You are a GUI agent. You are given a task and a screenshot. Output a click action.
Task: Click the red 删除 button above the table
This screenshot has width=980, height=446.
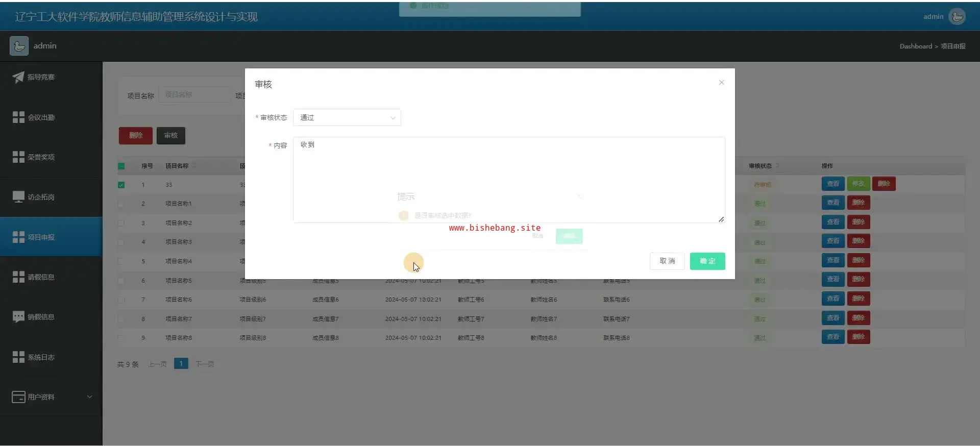(x=136, y=136)
